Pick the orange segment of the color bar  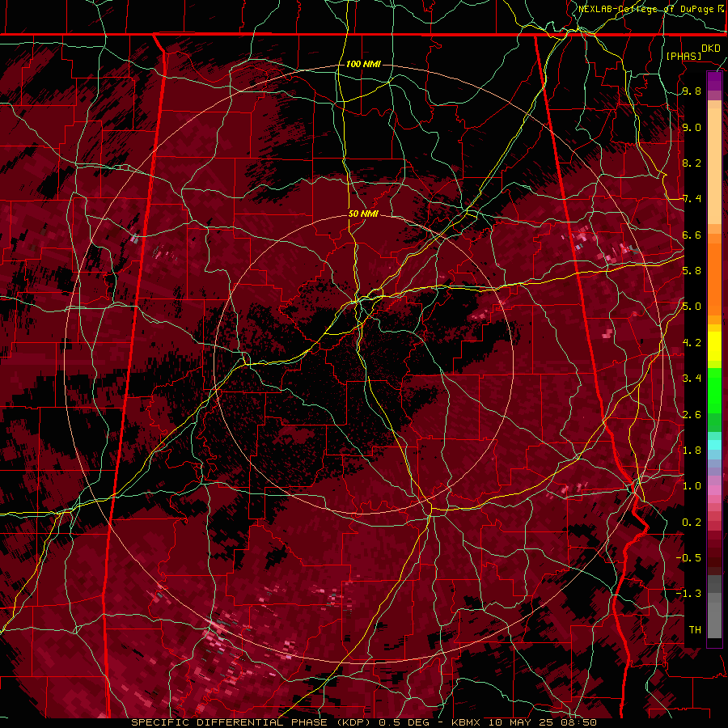tap(714, 278)
